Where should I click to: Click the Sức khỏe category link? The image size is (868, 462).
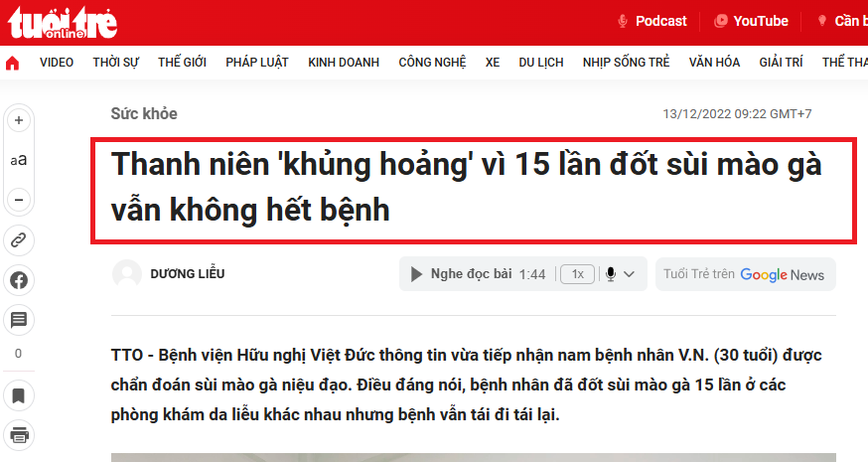(144, 113)
